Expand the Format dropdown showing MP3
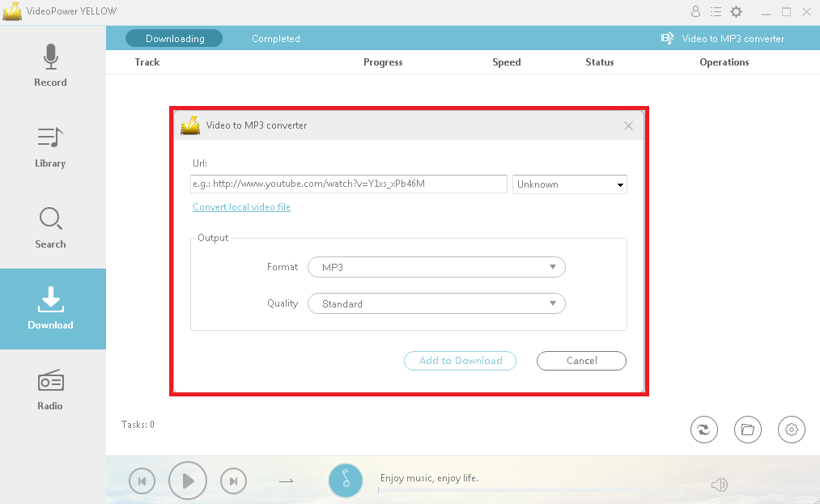 (436, 267)
